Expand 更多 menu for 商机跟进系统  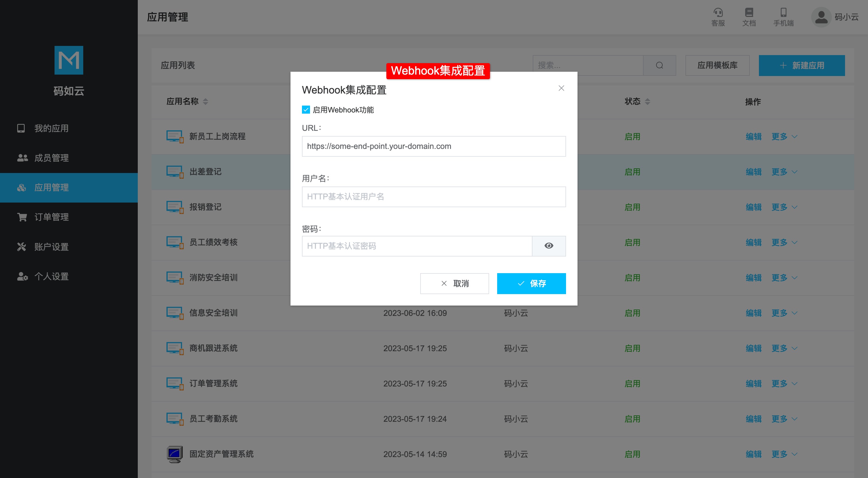point(784,348)
